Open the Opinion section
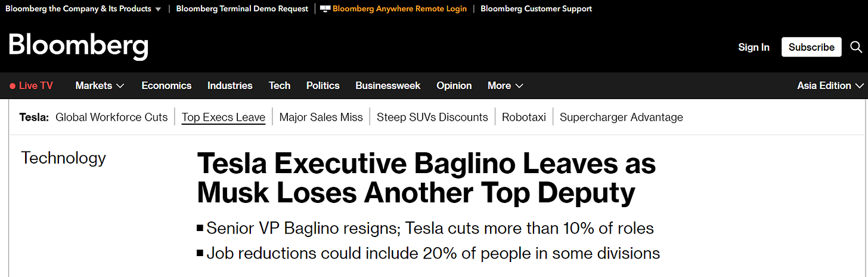868x277 pixels. pyautogui.click(x=454, y=85)
